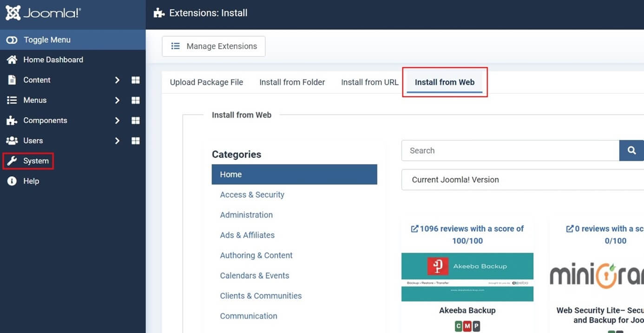Switch to Install from URL tab

tap(370, 82)
